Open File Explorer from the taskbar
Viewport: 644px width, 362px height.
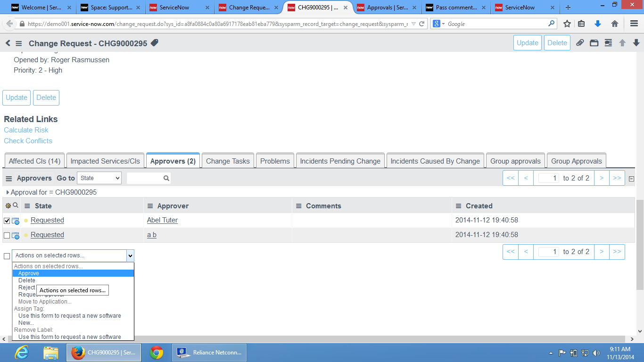51,353
